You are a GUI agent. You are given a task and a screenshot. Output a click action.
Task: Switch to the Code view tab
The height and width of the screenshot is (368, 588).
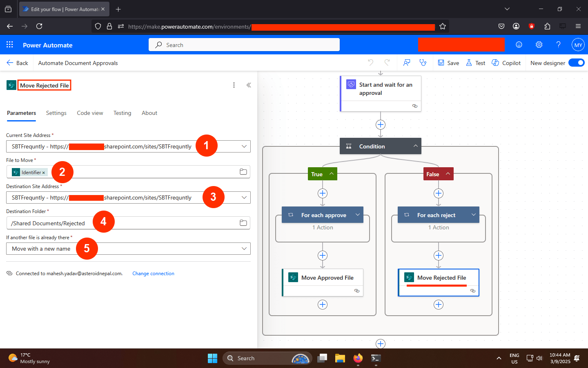point(90,113)
